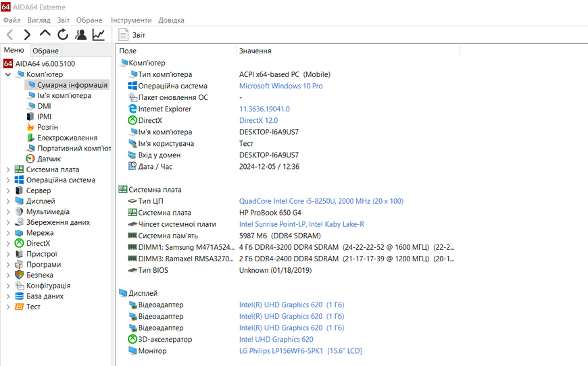588x366 pixels.
Task: Click the Збереження даних disk icon
Action: tap(19, 222)
